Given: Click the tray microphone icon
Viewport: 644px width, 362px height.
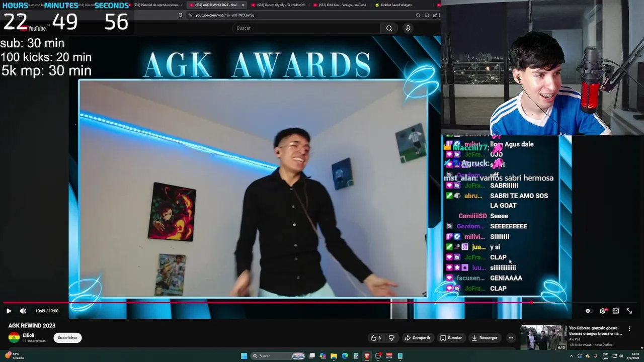Looking at the screenshot, I should [x=596, y=356].
